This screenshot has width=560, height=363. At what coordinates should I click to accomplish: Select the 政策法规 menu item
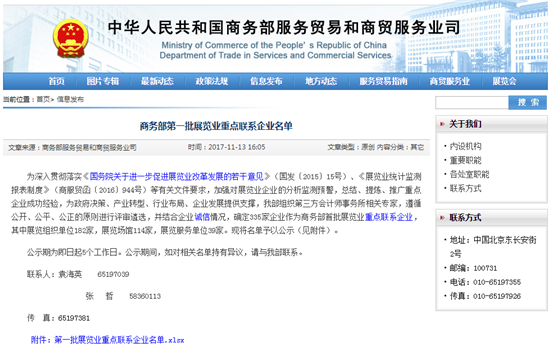212,81
